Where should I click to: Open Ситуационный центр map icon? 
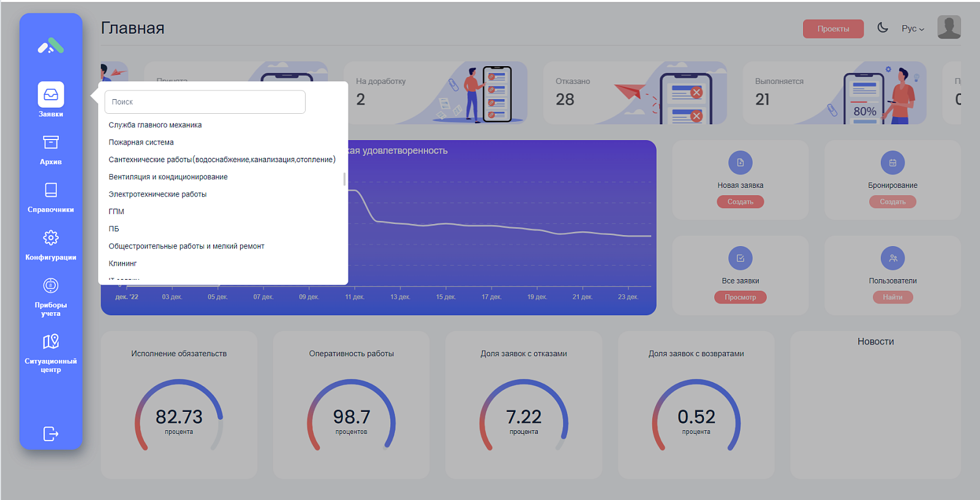click(x=51, y=341)
